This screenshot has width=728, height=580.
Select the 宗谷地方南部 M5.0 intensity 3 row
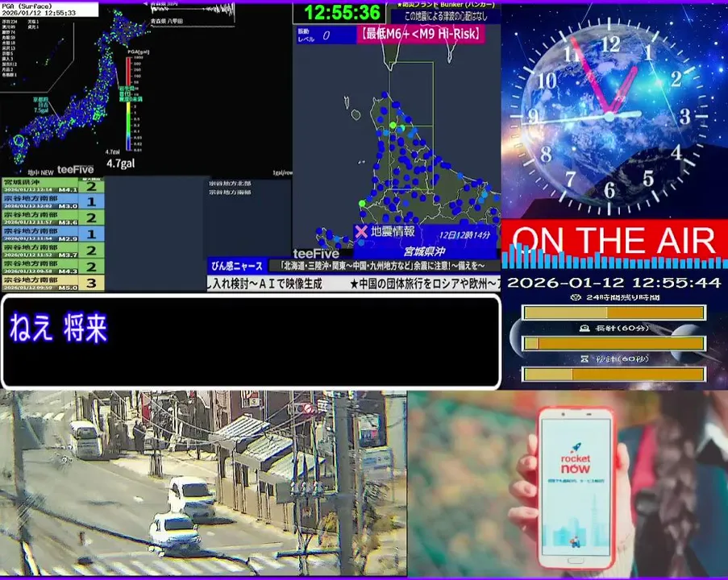coord(53,283)
